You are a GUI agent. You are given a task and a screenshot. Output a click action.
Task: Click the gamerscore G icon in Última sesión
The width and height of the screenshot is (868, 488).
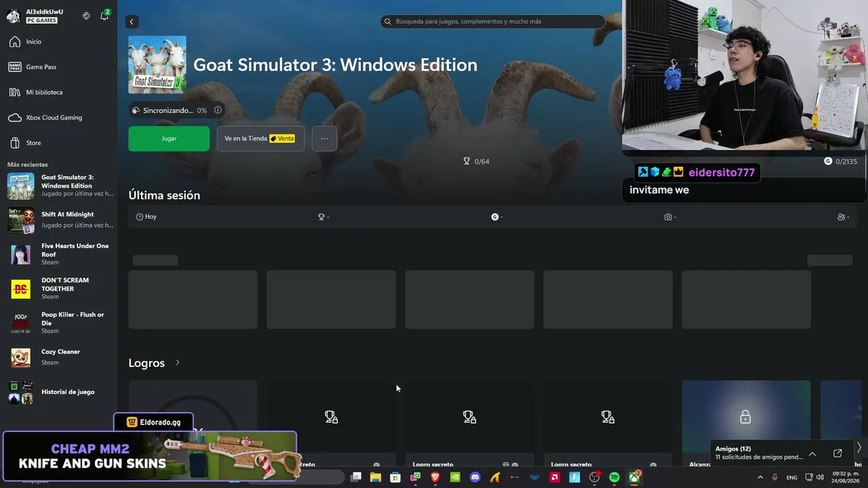495,217
